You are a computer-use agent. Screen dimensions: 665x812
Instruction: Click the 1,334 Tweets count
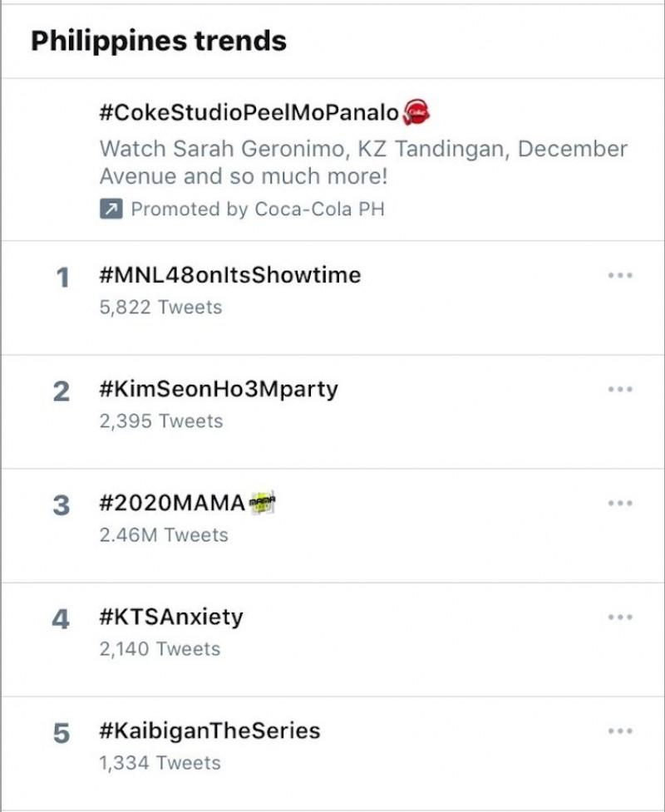pos(160,763)
